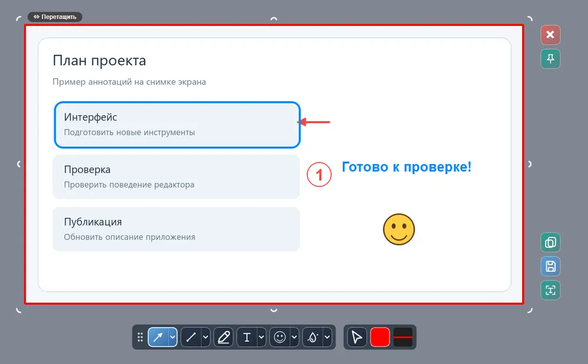Open the line thickness selector
Image resolution: width=588 pixels, height=364 pixels.
click(403, 337)
